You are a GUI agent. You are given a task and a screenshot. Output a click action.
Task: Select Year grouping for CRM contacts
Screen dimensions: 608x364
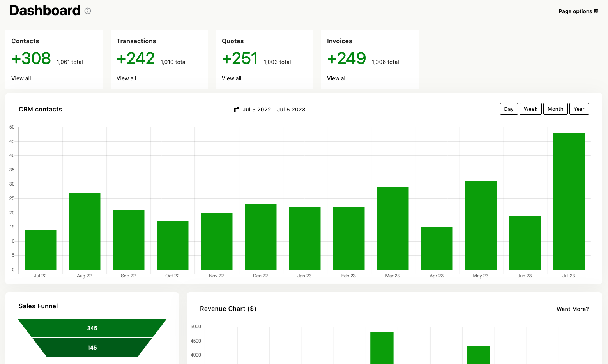[x=579, y=109]
